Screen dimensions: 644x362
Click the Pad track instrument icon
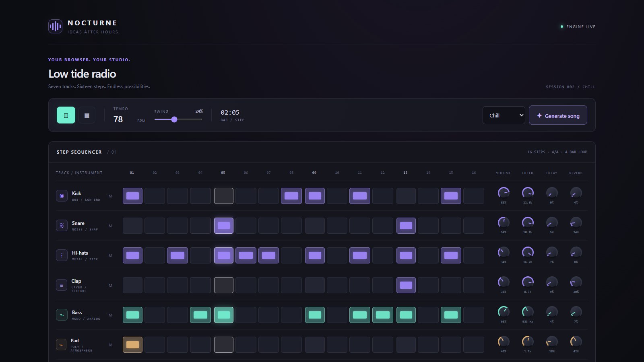click(x=62, y=345)
